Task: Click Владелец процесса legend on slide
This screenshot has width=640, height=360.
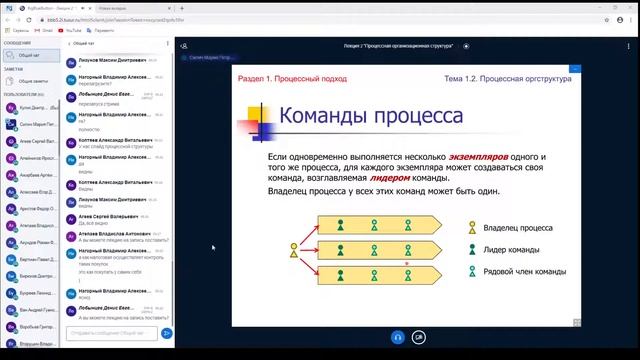Action: [x=511, y=228]
